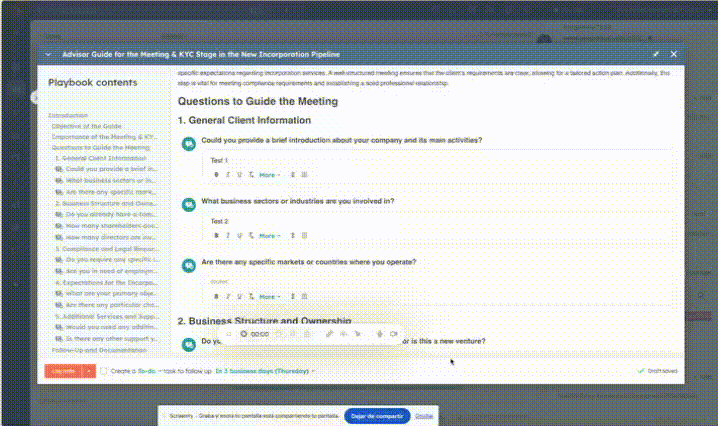
Task: Apply italic in the Test 1 answer toolbar
Action: (228, 175)
